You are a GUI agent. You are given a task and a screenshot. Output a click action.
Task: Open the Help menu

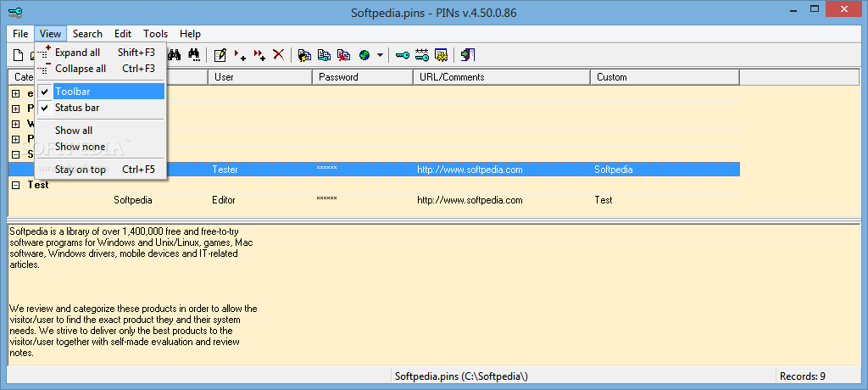click(x=191, y=34)
